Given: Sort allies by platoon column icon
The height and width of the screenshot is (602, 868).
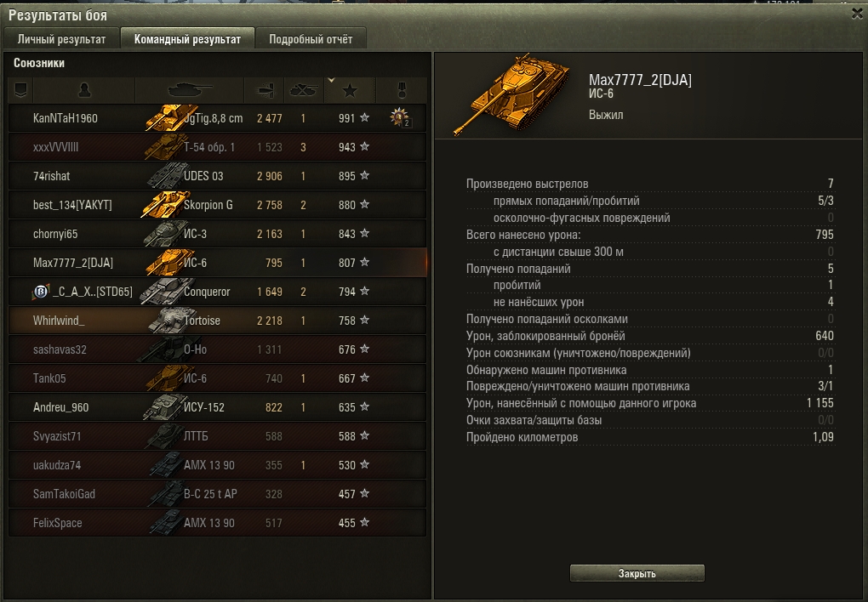Looking at the screenshot, I should coord(21,89).
